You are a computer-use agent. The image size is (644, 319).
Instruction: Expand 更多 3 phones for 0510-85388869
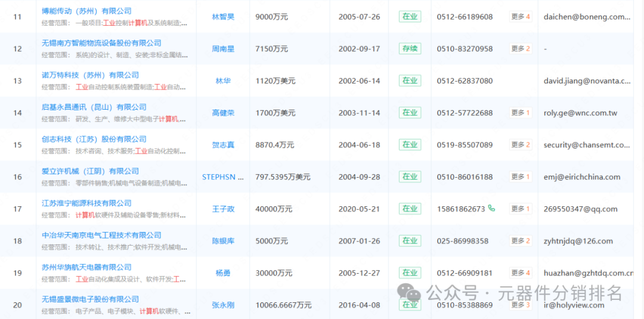(521, 305)
